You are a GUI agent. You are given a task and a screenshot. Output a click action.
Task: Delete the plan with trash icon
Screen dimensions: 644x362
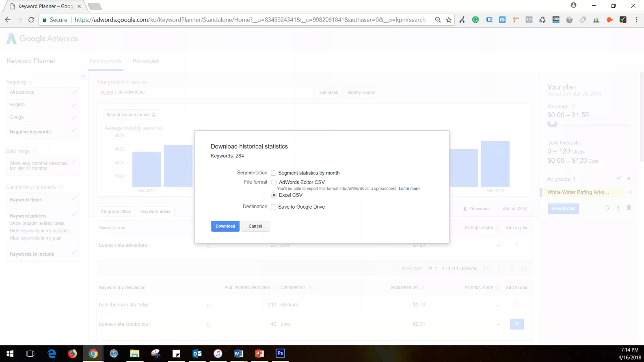click(629, 208)
